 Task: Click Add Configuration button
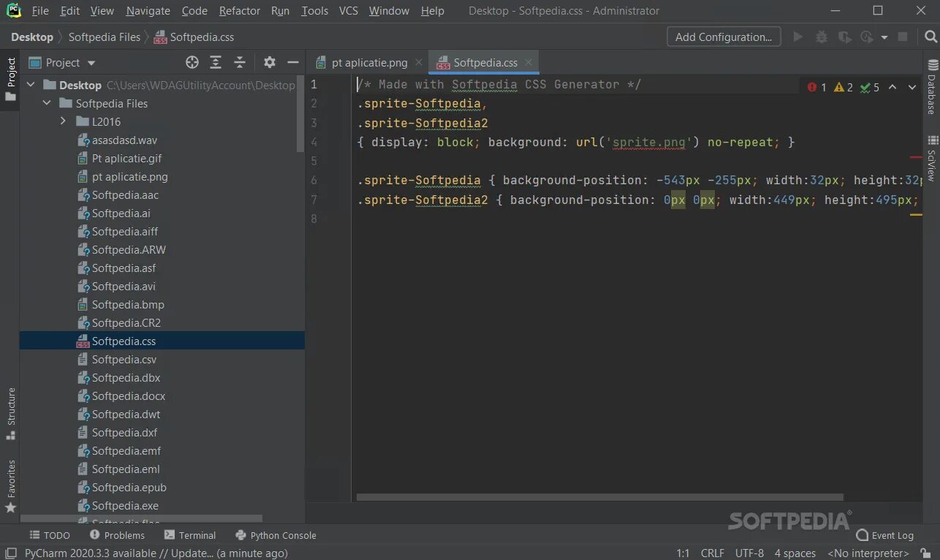coord(724,37)
